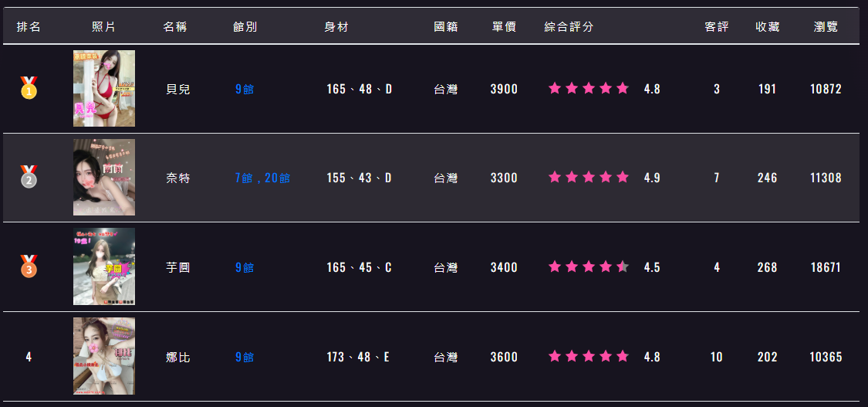The image size is (868, 407).
Task: Sort by the 瀏覽 column header
Action: point(826,26)
